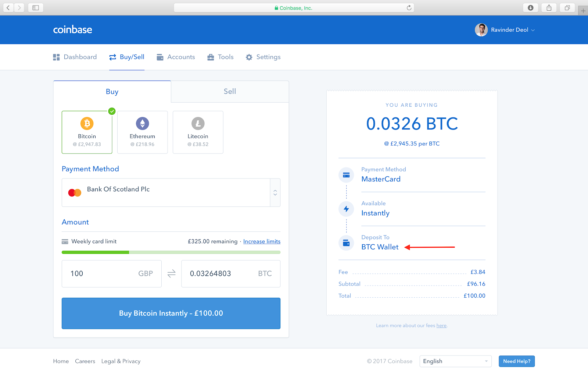
Task: Select Bitcoin as the currency
Action: click(x=87, y=132)
